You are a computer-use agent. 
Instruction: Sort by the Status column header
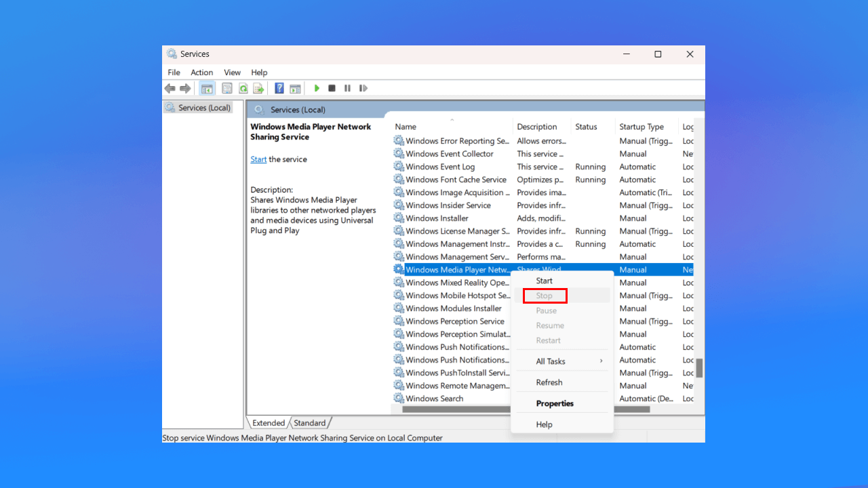(x=593, y=127)
